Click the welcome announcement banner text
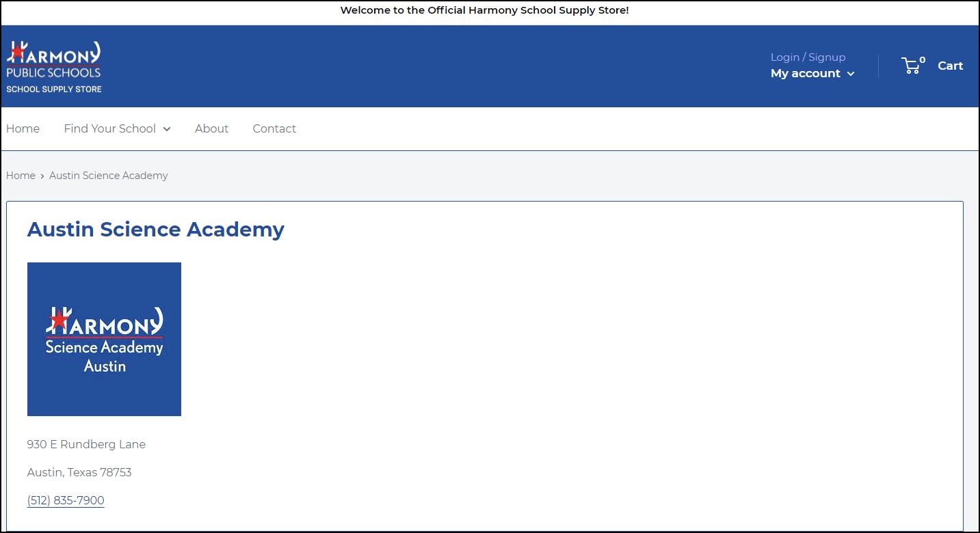 coord(484,10)
